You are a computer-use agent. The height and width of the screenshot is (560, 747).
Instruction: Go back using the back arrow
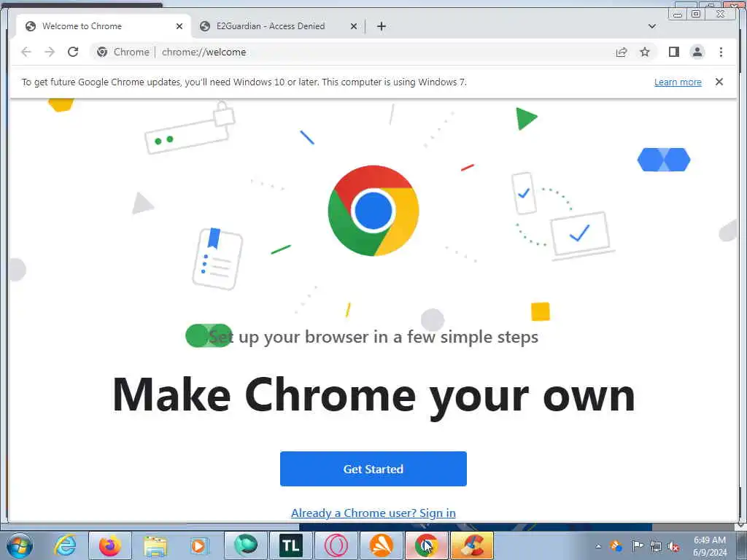[x=26, y=52]
